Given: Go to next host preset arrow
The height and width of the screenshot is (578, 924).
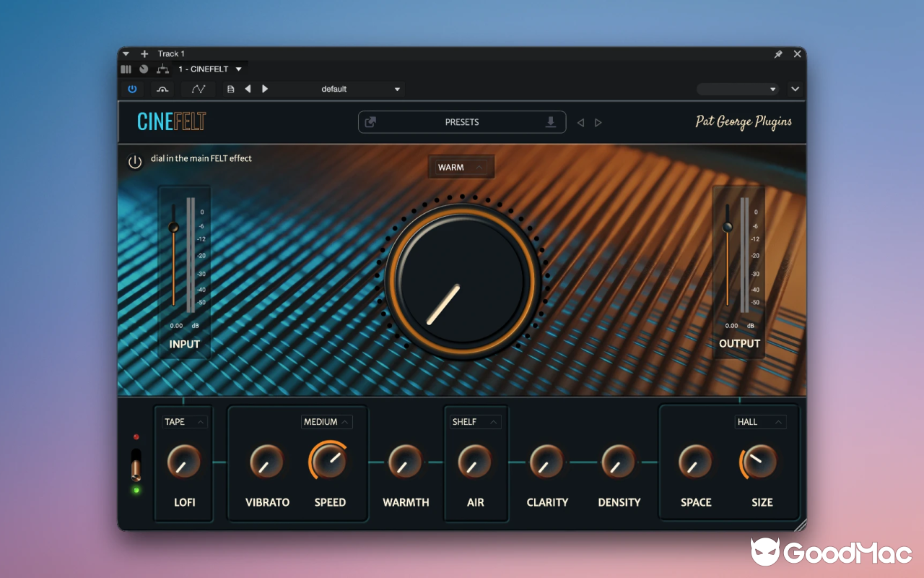Looking at the screenshot, I should (x=265, y=89).
